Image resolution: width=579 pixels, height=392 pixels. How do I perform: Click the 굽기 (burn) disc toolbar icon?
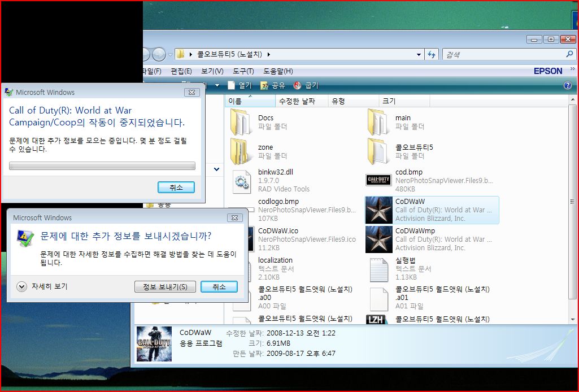click(298, 86)
